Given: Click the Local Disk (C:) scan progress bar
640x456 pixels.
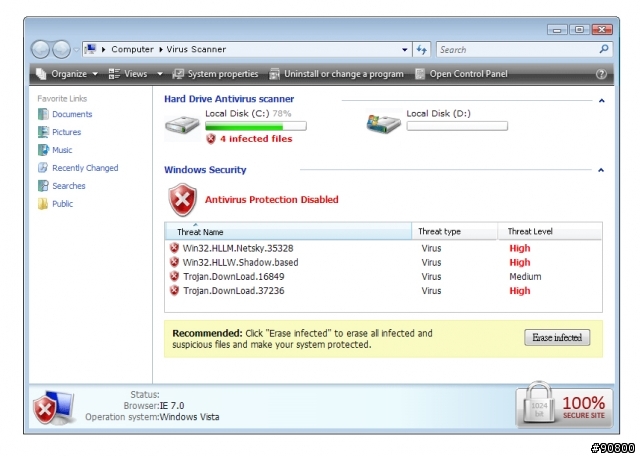Looking at the screenshot, I should coord(256,126).
